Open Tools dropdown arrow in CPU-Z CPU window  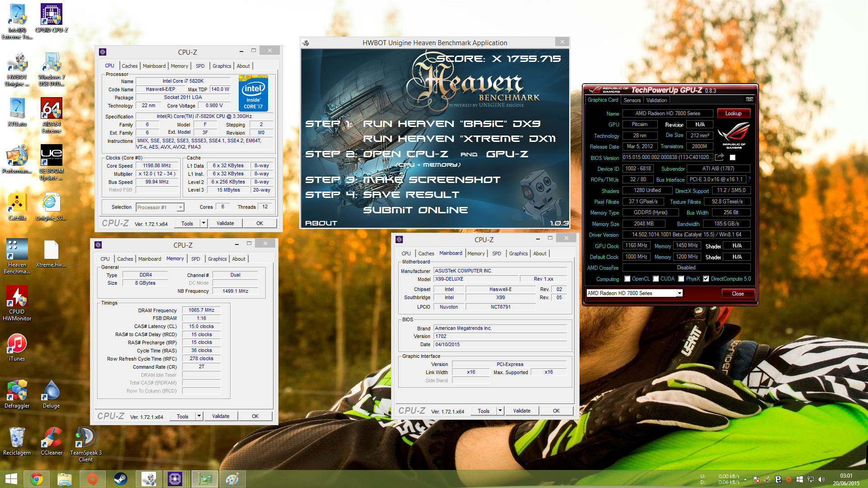pos(203,223)
